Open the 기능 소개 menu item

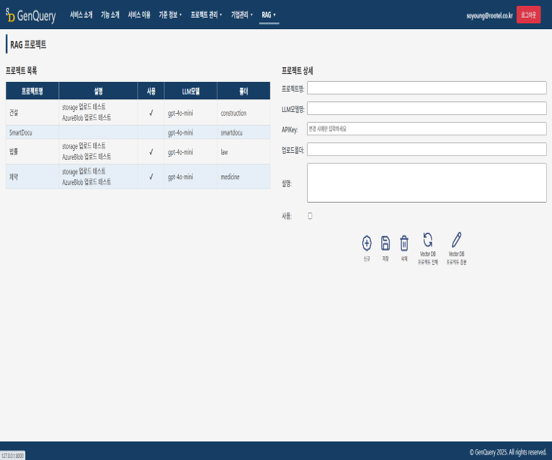pos(110,15)
